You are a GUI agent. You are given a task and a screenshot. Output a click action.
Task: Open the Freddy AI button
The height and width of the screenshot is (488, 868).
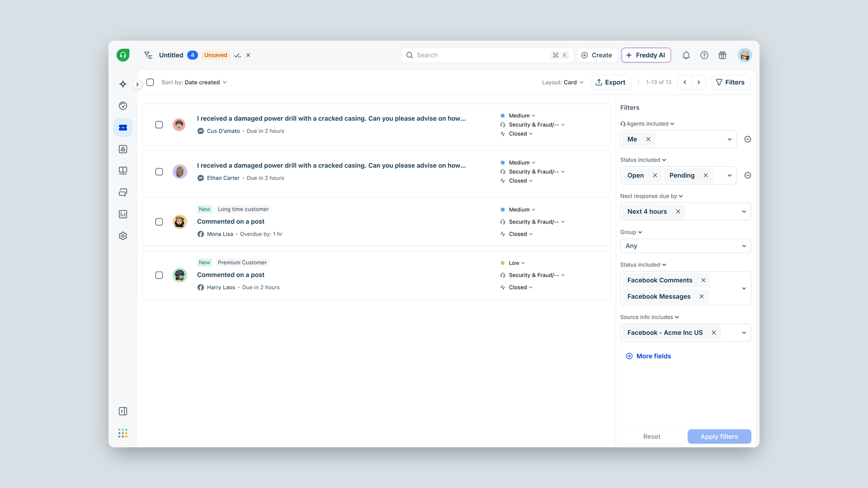[646, 55]
